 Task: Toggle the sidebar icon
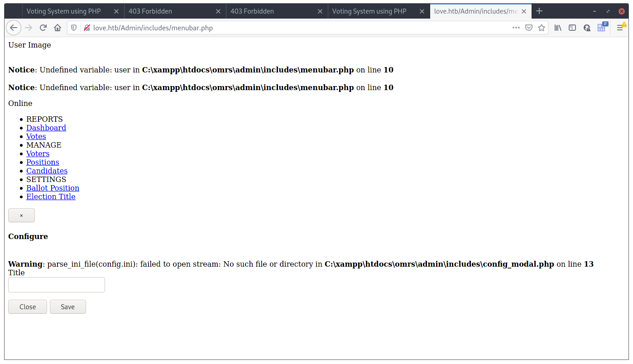(572, 28)
